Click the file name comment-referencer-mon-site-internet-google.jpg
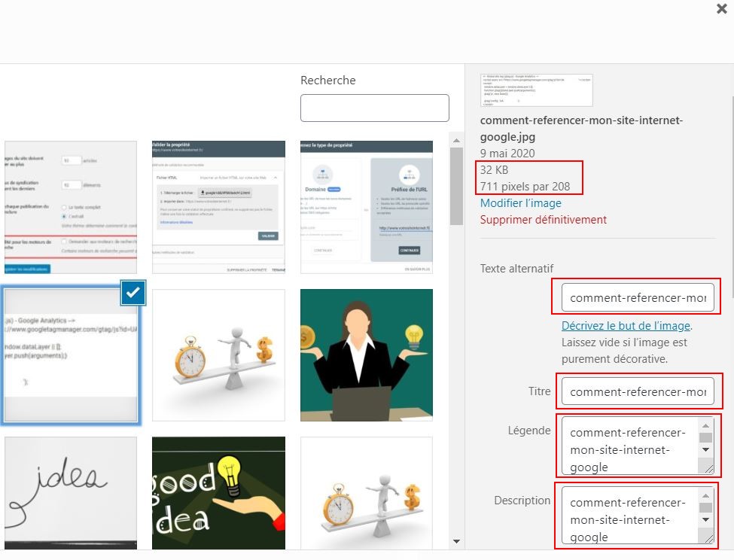Viewport: 734px width, 560px height. click(x=581, y=129)
